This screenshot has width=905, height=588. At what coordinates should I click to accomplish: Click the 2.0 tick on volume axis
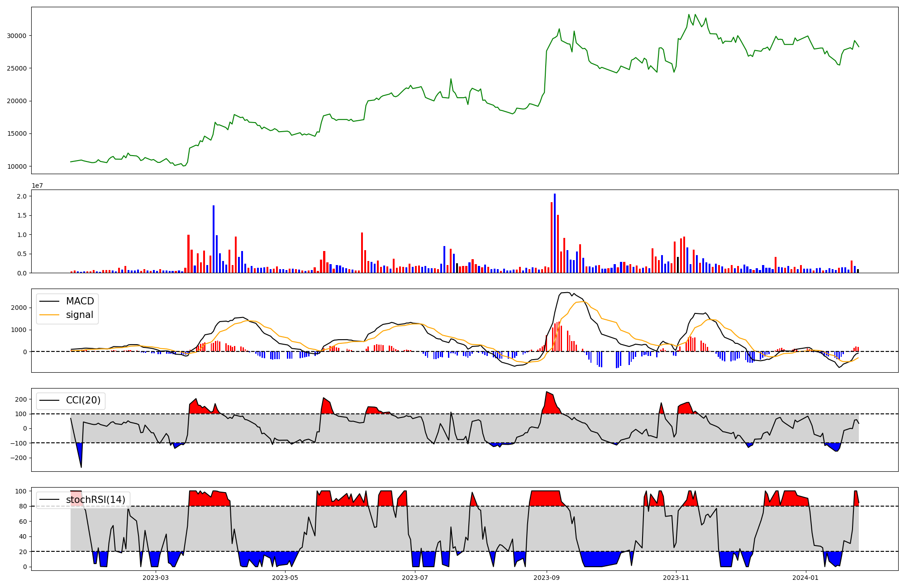[x=22, y=196]
